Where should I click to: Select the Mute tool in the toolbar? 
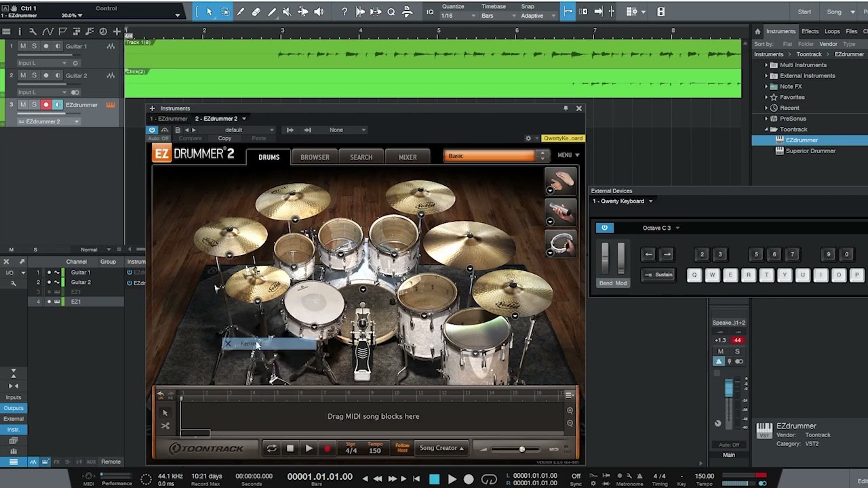pyautogui.click(x=287, y=12)
